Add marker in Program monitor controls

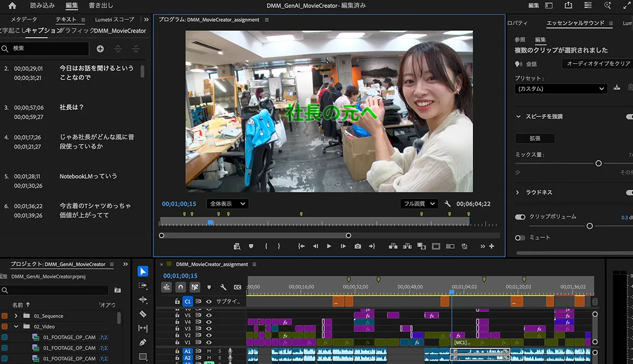(x=251, y=246)
